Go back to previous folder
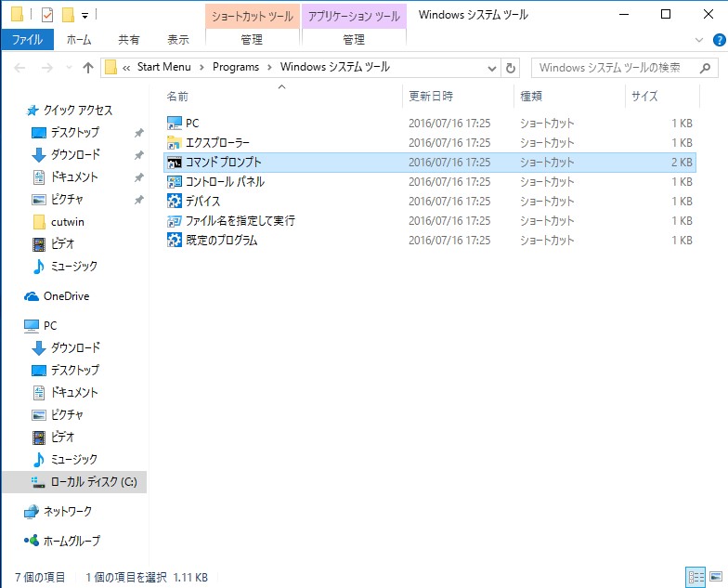Screen dimensions: 728x588 [19, 68]
